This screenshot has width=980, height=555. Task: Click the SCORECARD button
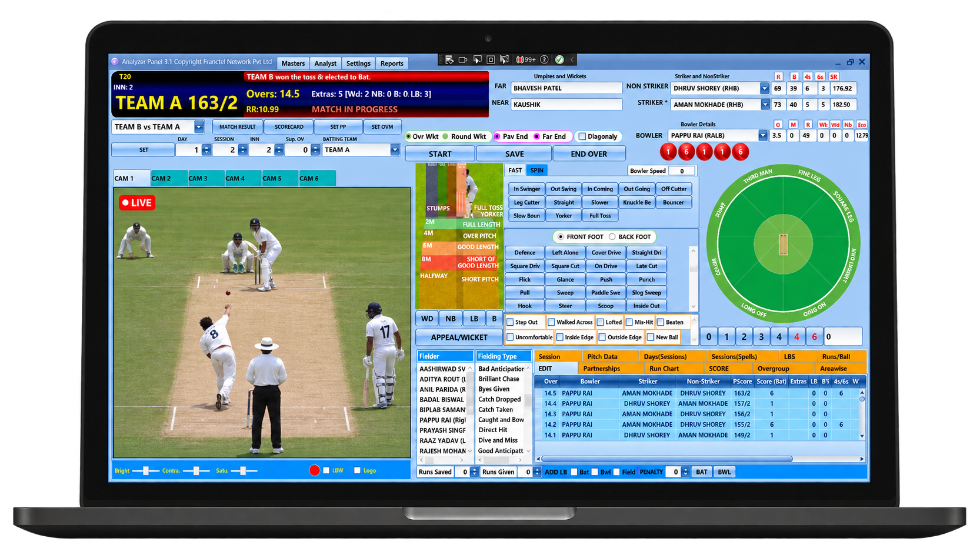point(289,127)
